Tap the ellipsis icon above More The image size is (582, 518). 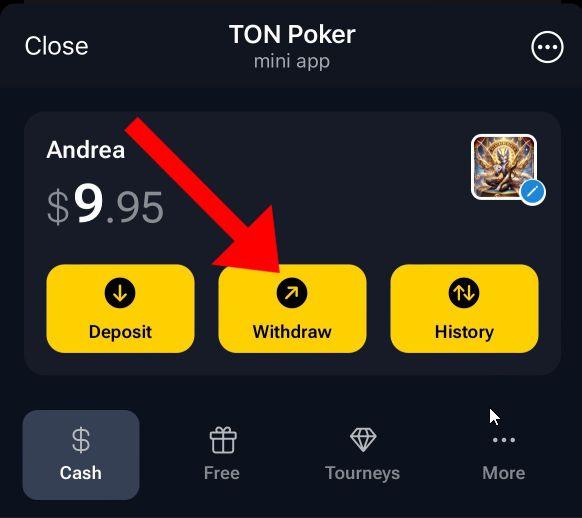[504, 440]
